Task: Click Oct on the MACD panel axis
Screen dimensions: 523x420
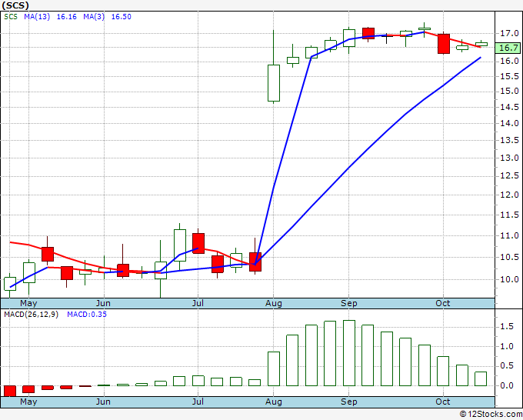Action: click(443, 402)
